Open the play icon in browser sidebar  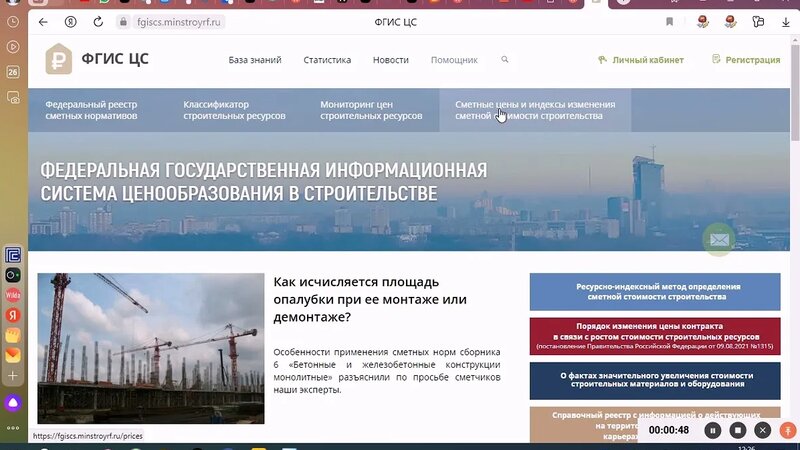click(13, 47)
